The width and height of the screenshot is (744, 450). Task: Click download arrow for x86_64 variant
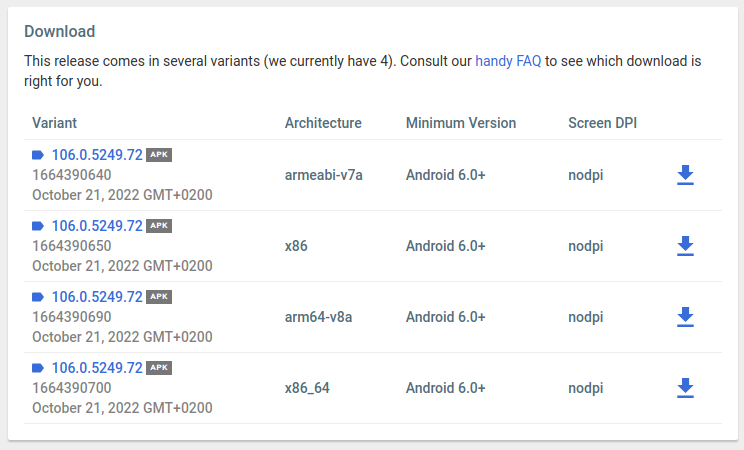[685, 388]
